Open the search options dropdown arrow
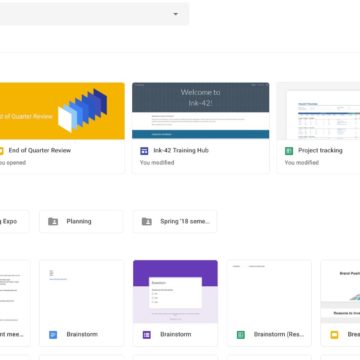 click(176, 14)
